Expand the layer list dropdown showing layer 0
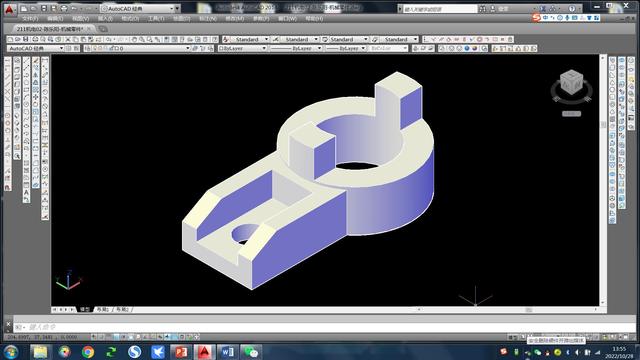Screen dimensions: 640x360 pyautogui.click(x=138, y=48)
